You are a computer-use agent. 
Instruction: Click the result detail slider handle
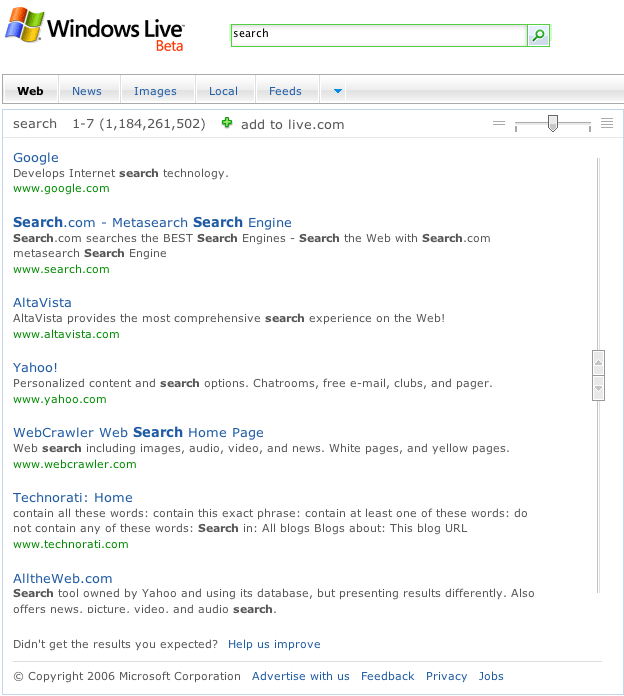553,123
